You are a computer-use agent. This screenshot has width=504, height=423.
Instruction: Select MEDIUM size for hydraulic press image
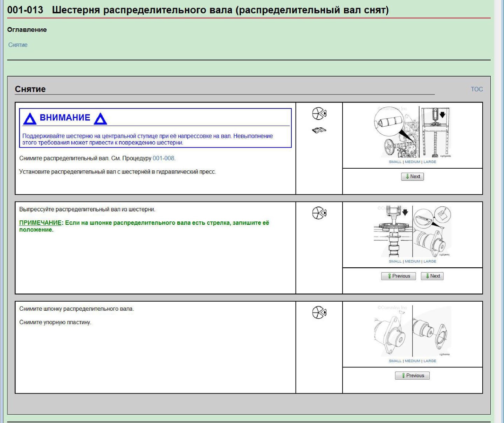pos(413,162)
